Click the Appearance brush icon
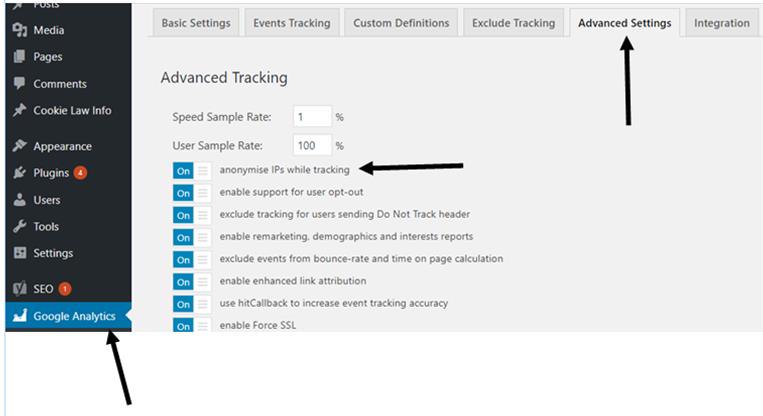The height and width of the screenshot is (416, 763). (20, 145)
